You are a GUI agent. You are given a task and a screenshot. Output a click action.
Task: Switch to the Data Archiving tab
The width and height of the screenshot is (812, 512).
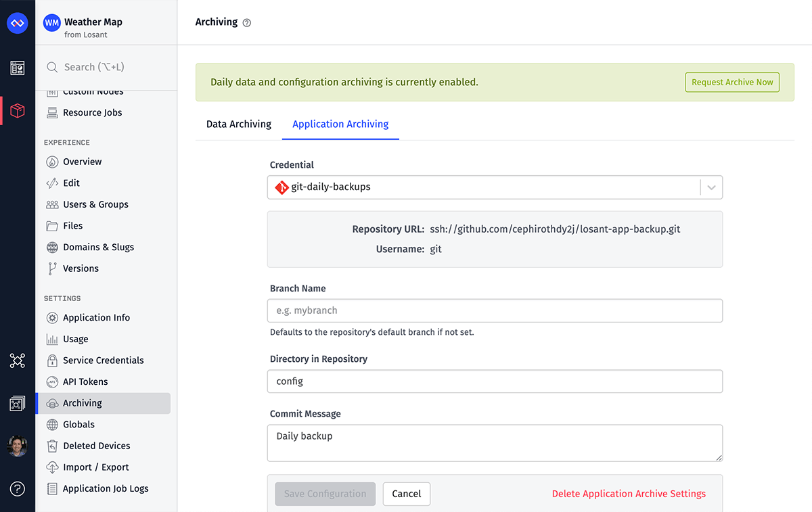tap(238, 124)
